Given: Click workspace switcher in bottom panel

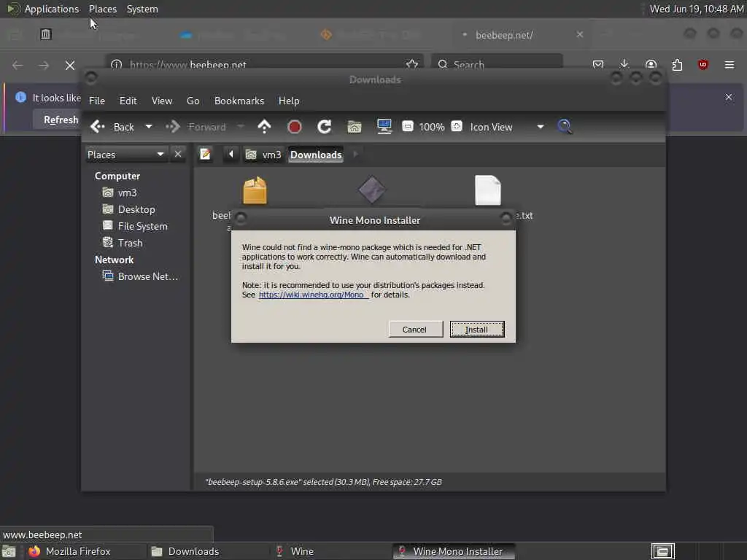Looking at the screenshot, I should pyautogui.click(x=662, y=551).
